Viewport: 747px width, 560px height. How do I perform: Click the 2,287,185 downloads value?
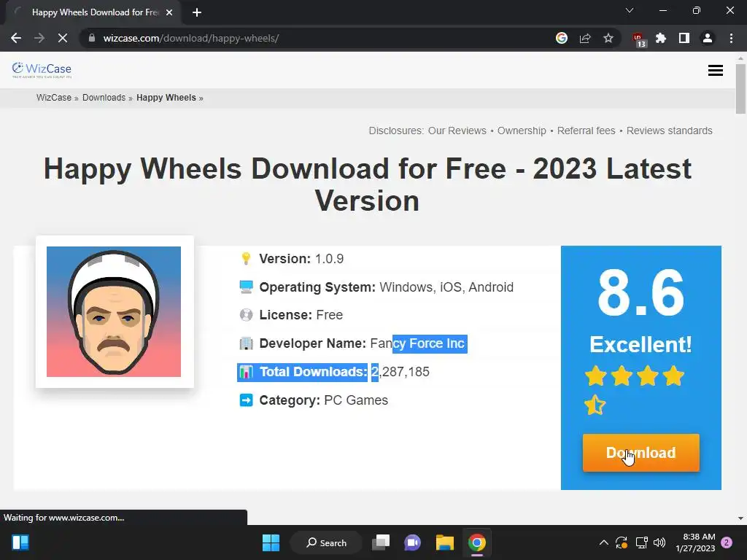click(x=400, y=372)
